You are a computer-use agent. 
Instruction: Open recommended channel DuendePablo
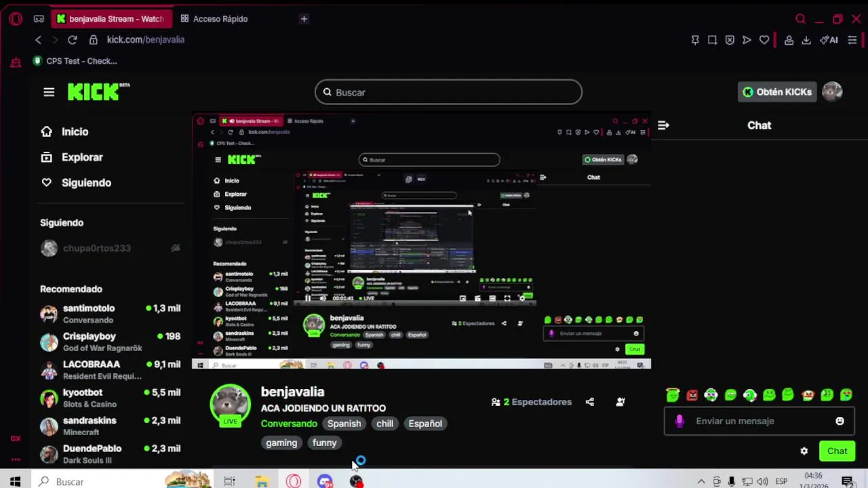tap(111, 454)
